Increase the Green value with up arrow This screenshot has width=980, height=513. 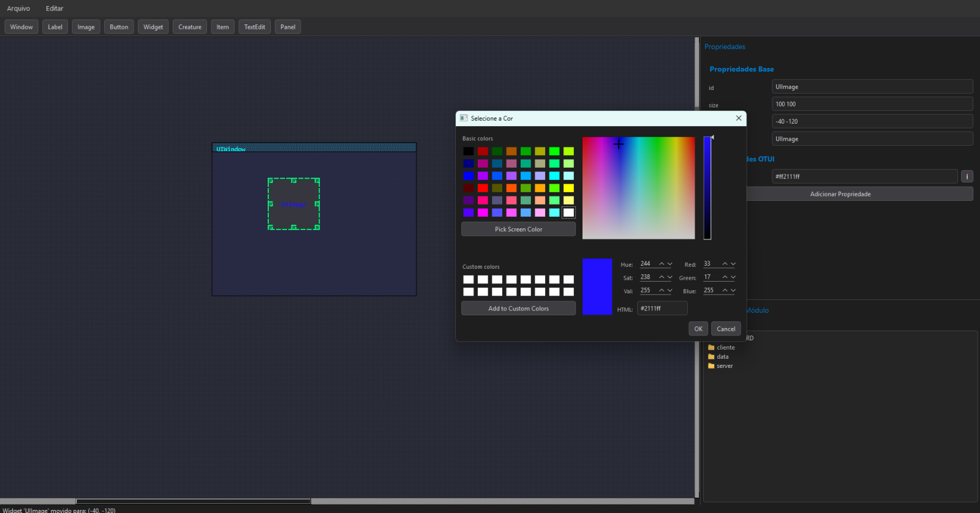click(725, 277)
